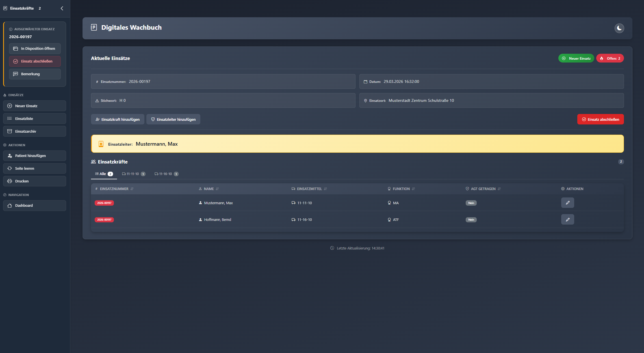
Task: Sort by Einsatznummer column arrows
Action: point(132,189)
